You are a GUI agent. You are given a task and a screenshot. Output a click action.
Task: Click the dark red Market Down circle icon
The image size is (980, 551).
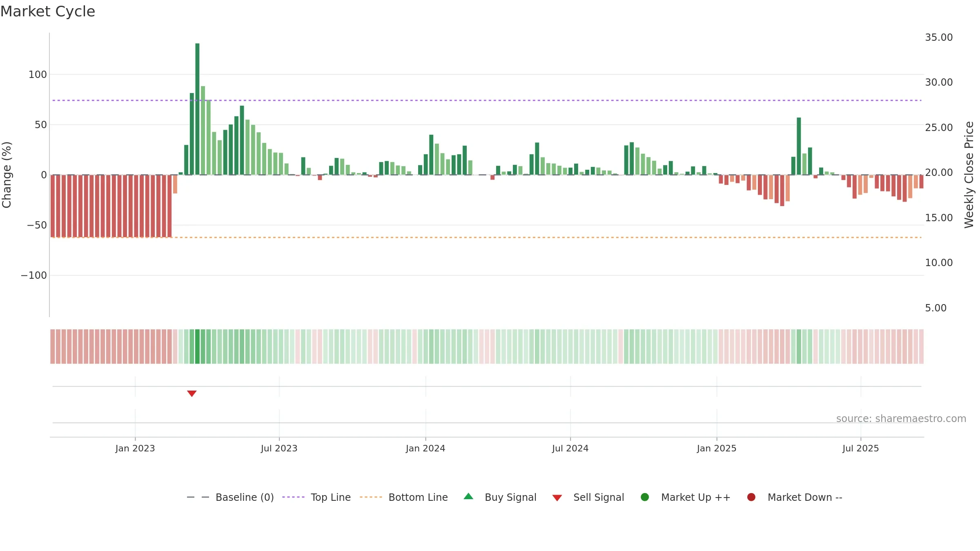tap(751, 497)
